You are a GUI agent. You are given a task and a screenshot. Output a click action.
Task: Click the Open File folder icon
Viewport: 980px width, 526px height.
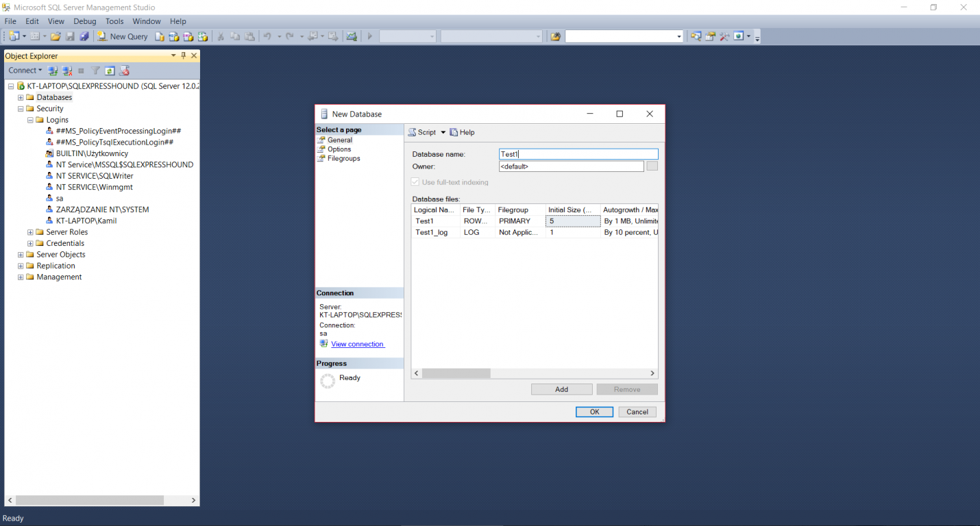click(x=56, y=36)
